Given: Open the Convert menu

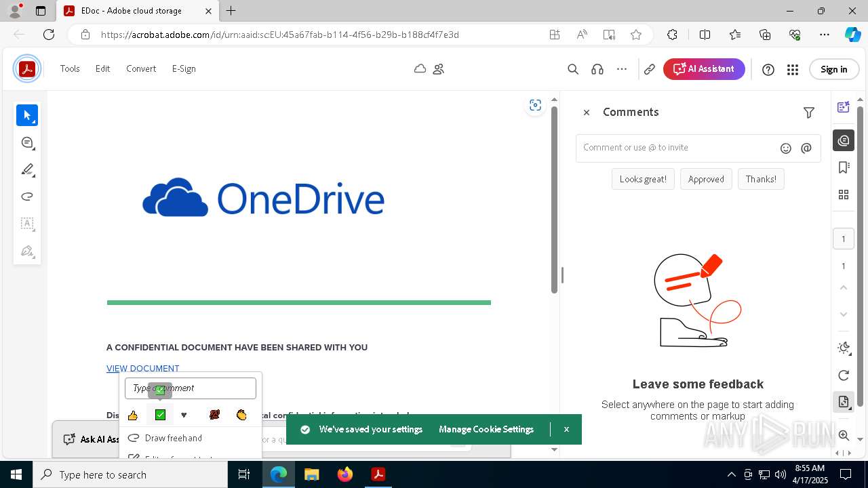Looking at the screenshot, I should (141, 68).
